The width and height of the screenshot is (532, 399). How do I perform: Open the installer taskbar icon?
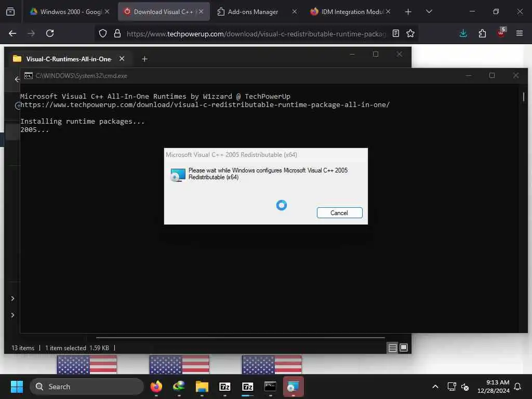click(x=293, y=387)
